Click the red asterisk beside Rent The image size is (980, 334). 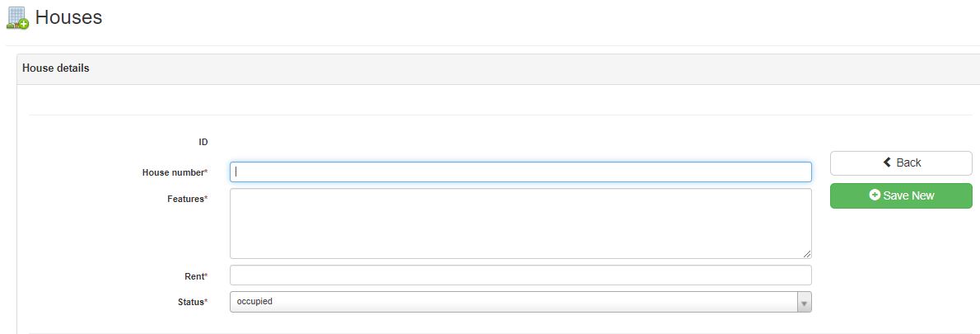point(206,275)
